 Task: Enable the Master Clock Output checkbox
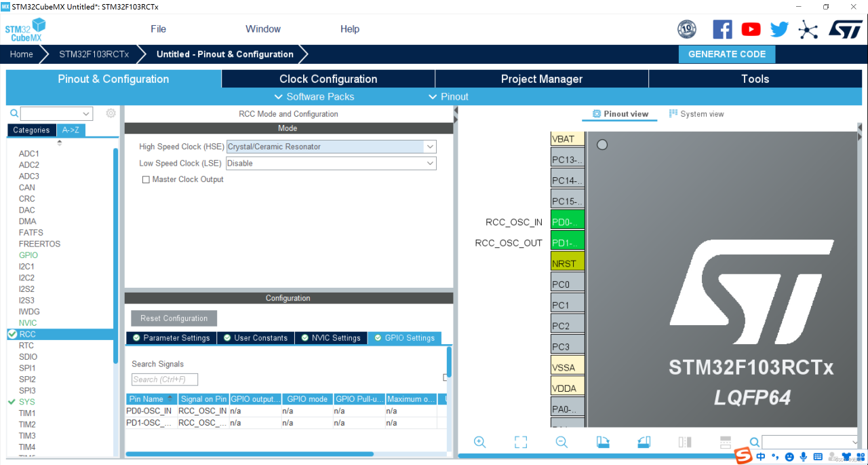coord(146,180)
